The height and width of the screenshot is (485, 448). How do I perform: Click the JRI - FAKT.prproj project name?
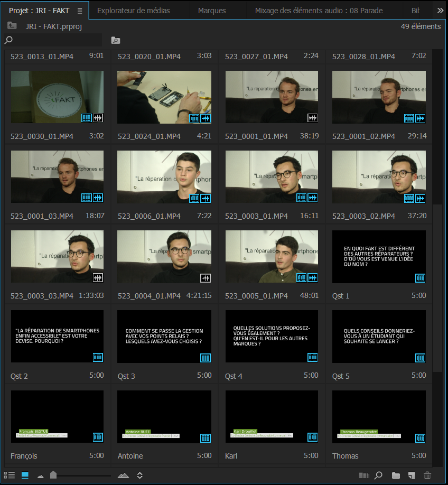(53, 26)
